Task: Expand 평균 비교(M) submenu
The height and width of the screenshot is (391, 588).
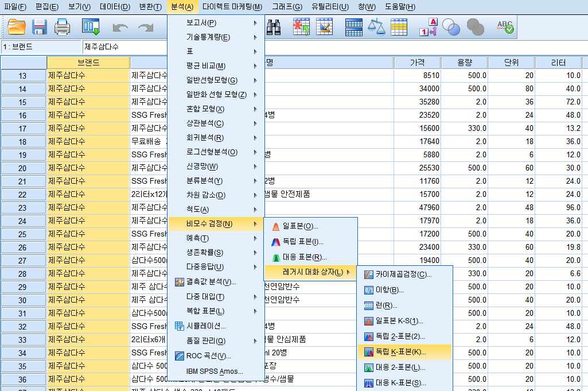Action: click(216, 66)
